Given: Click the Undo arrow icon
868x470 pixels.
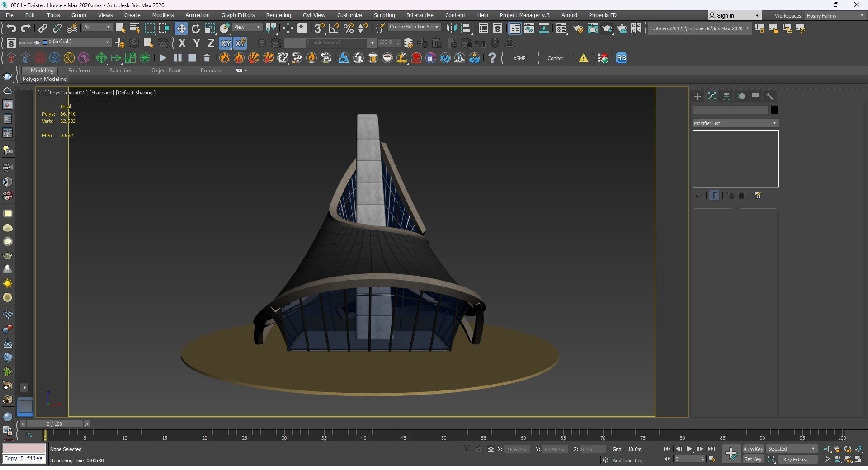Looking at the screenshot, I should tap(11, 28).
